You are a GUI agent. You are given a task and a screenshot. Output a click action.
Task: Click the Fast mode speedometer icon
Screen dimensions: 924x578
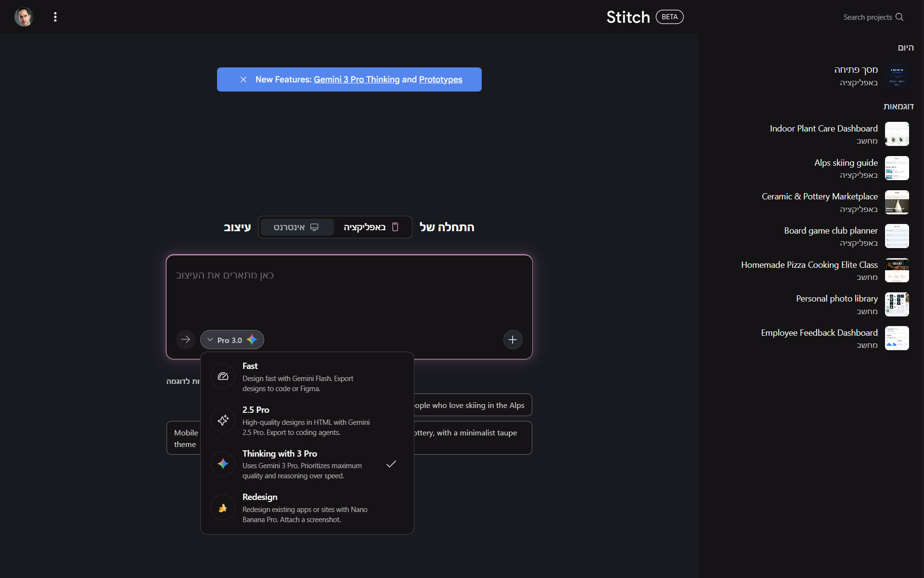[x=223, y=376]
